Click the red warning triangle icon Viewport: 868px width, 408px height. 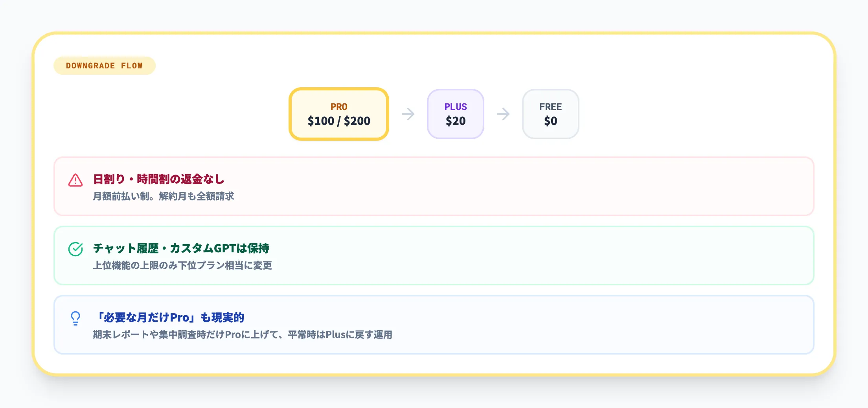pyautogui.click(x=75, y=180)
